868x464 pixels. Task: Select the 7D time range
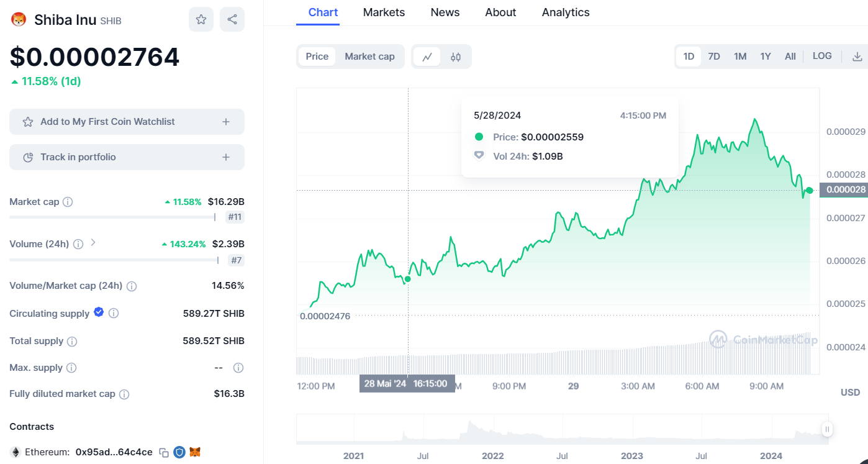(714, 57)
